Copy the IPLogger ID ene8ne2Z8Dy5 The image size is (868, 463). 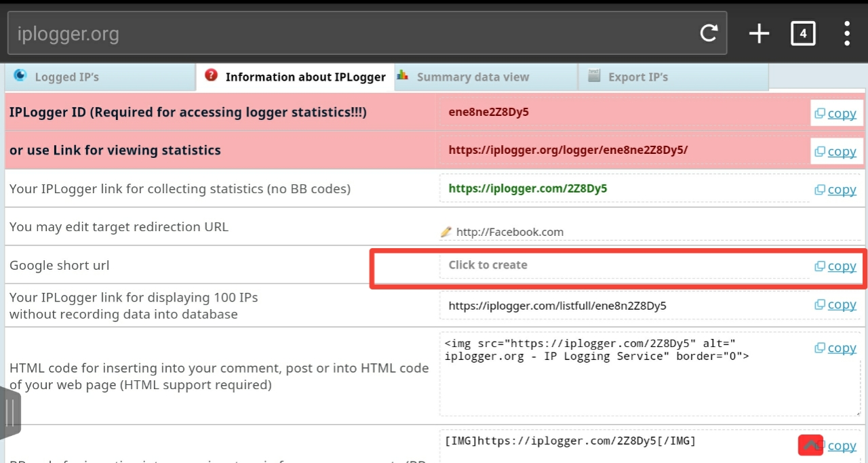(x=842, y=113)
